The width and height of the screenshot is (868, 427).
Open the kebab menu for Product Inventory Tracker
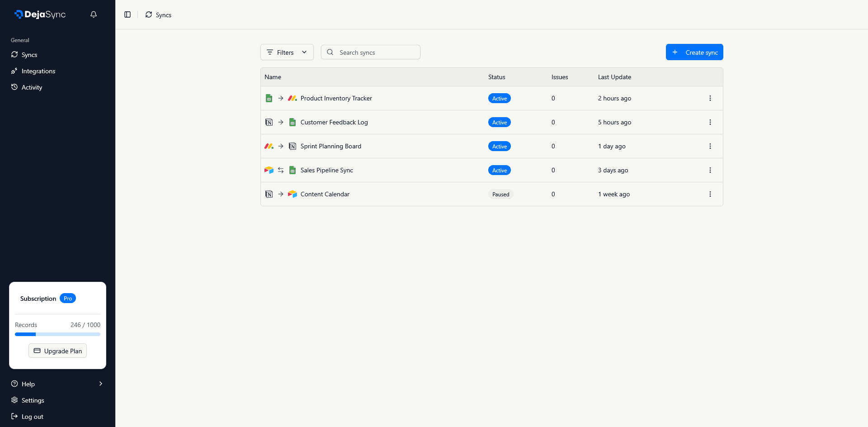[710, 98]
